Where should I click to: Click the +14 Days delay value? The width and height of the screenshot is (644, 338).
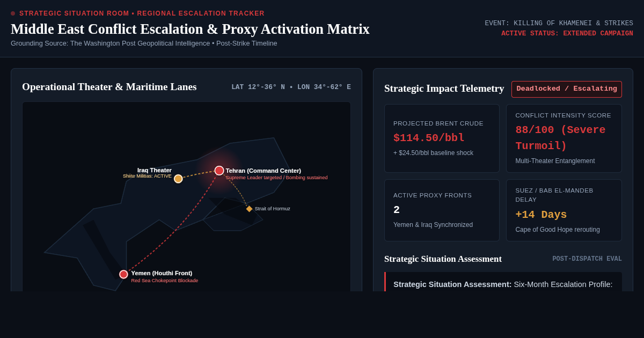(541, 215)
